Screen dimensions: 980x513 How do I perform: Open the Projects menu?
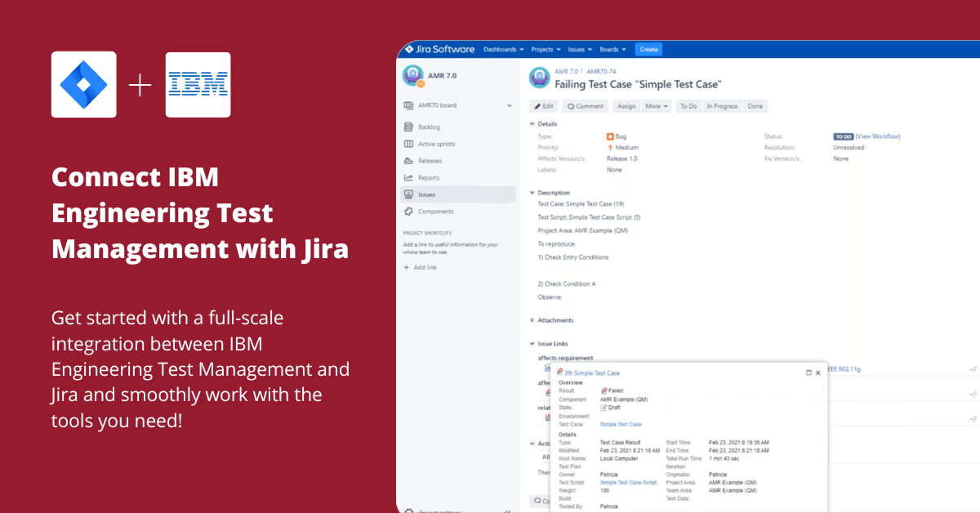point(543,49)
